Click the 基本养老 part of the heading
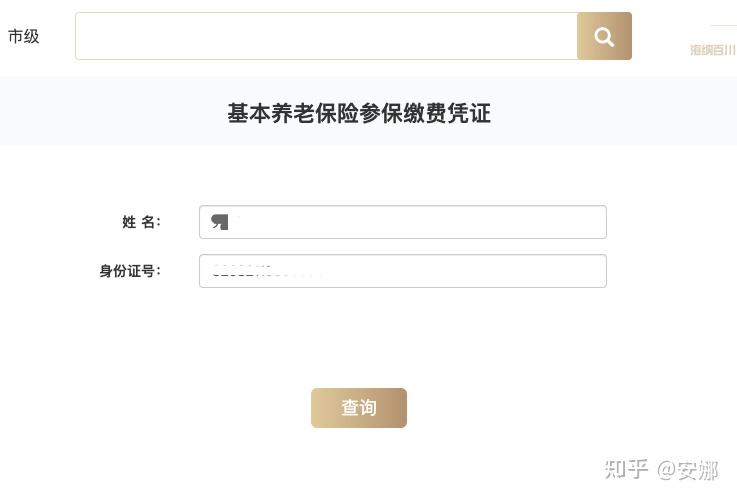 tap(260, 113)
